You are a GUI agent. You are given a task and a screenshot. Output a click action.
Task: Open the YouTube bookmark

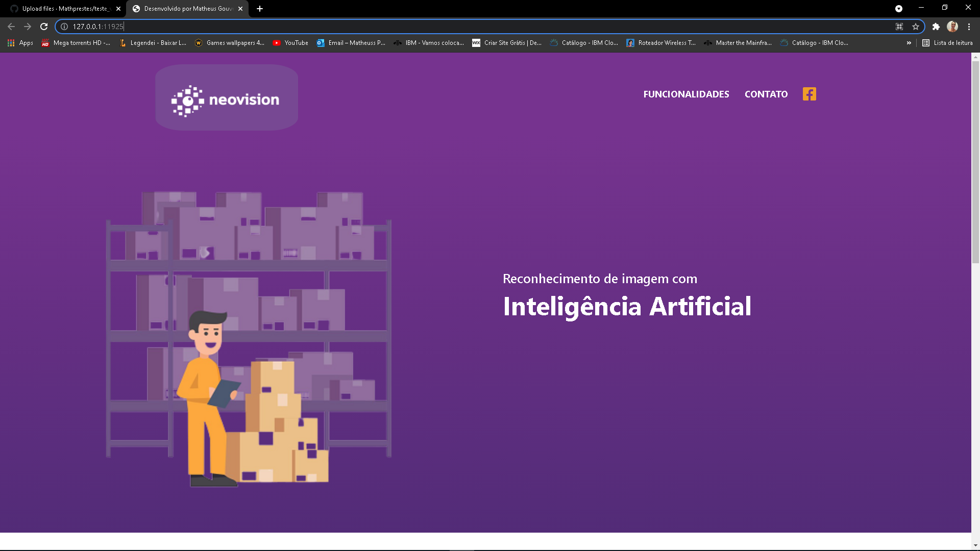click(x=290, y=43)
